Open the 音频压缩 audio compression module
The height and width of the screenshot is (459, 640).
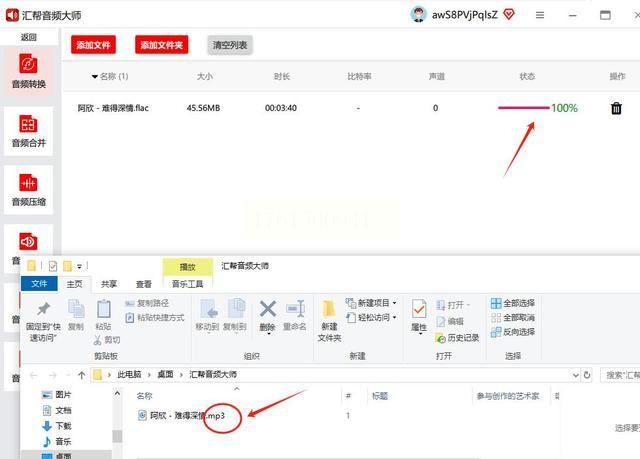(x=28, y=190)
